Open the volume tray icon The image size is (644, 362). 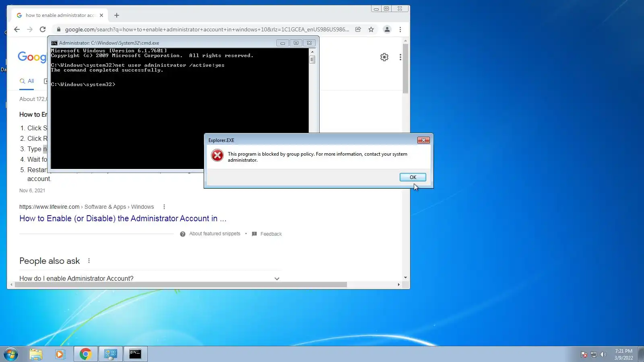click(x=603, y=354)
